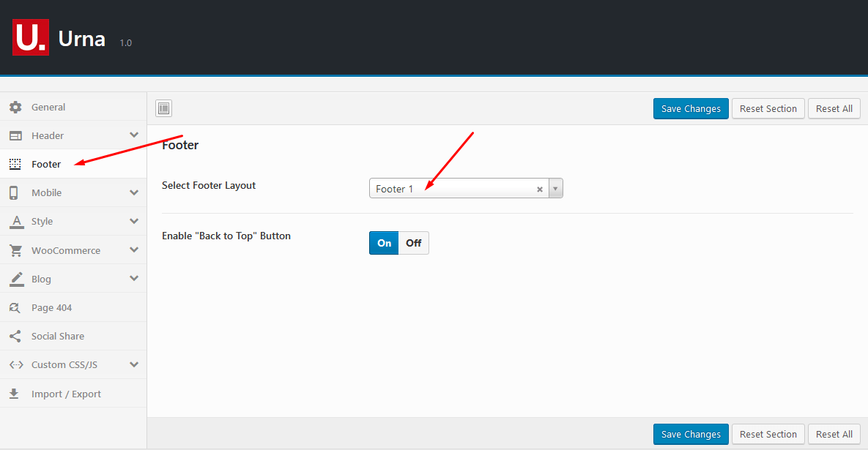Click the top Save Changes button

(691, 109)
